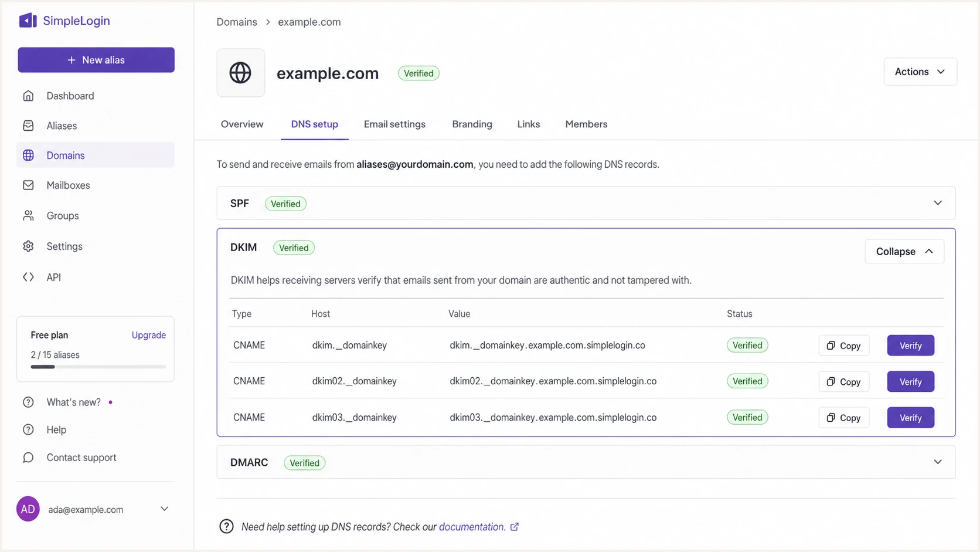
Task: Open Settings from the sidebar
Action: tap(96, 246)
